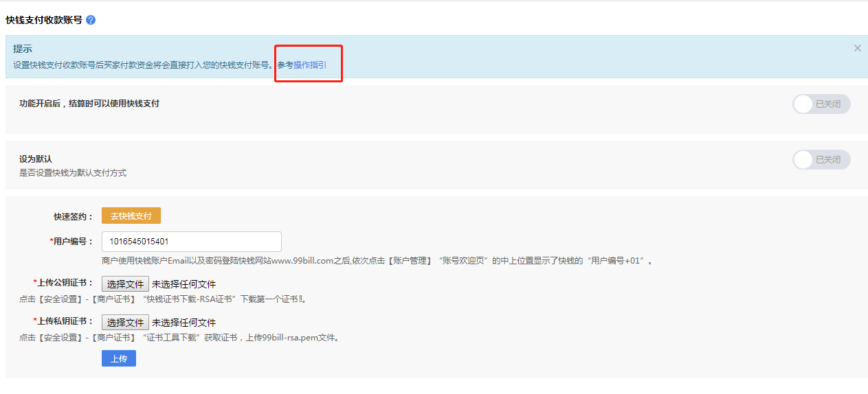868x394 pixels.
Task: Click the 用户编号 field label
Action: 72,242
